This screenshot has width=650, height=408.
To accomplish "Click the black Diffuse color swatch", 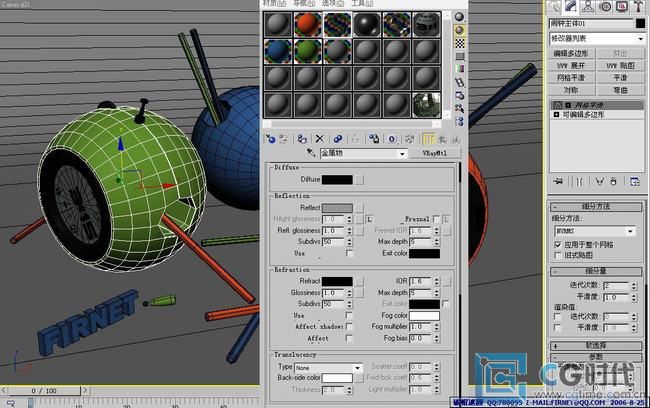I will pos(337,180).
